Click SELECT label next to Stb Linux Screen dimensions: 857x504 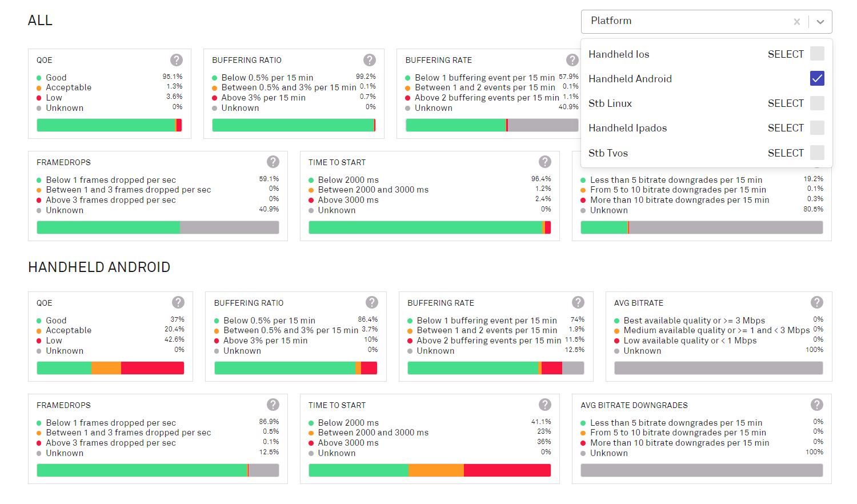tap(786, 103)
